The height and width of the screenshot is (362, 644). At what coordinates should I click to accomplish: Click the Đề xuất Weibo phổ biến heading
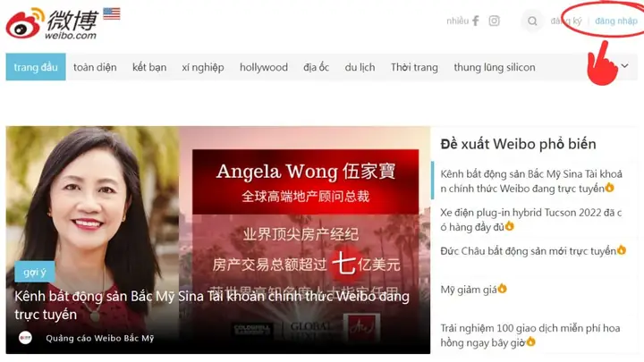click(x=518, y=144)
